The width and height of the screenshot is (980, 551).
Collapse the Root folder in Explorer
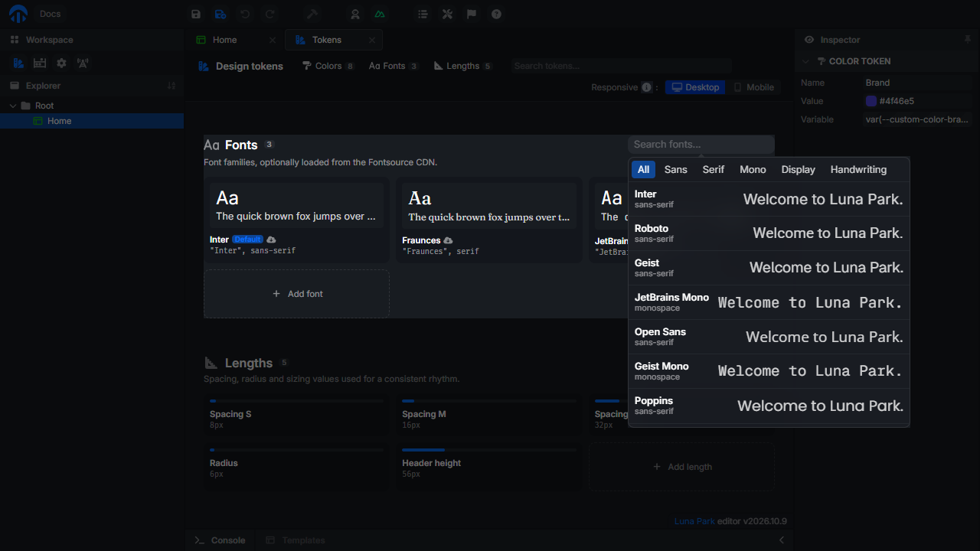(x=13, y=106)
